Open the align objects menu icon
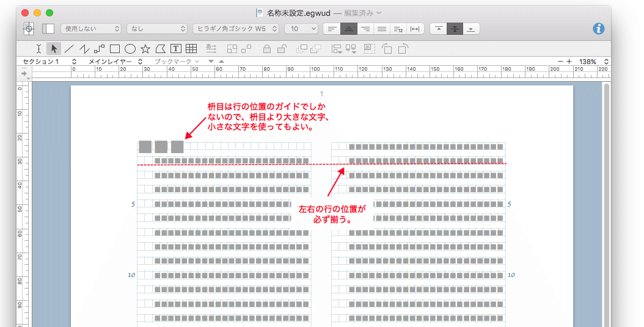 coord(337,49)
